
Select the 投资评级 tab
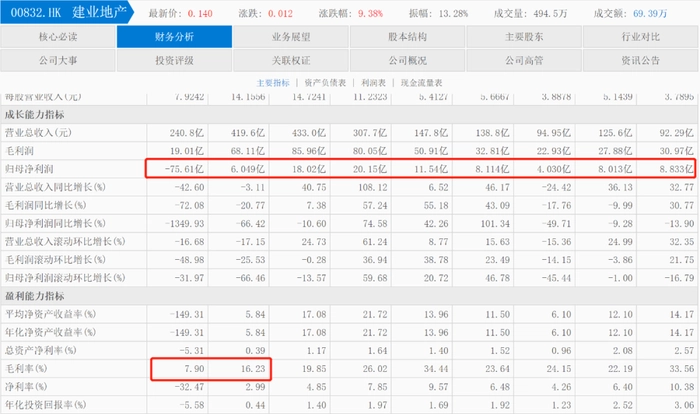pyautogui.click(x=174, y=60)
